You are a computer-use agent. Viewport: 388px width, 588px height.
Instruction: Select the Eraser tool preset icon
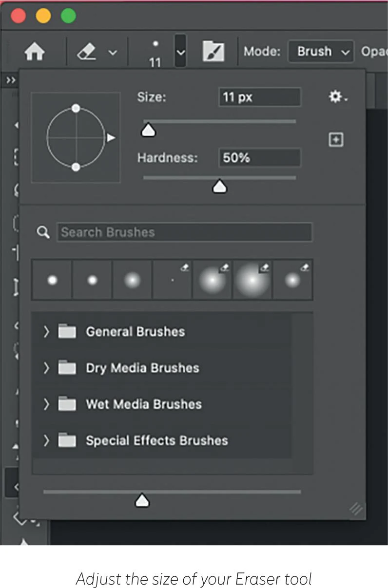tap(86, 52)
